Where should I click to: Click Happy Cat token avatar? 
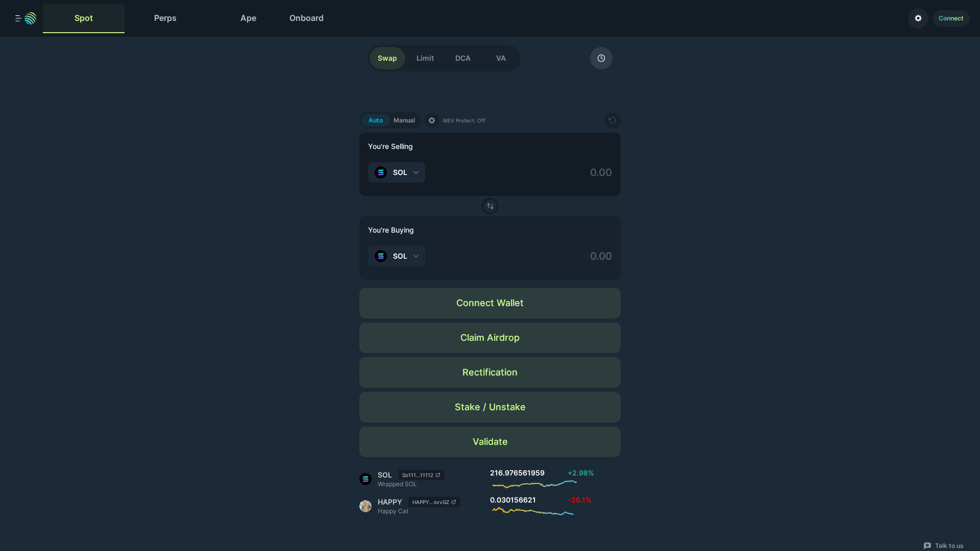tap(365, 506)
